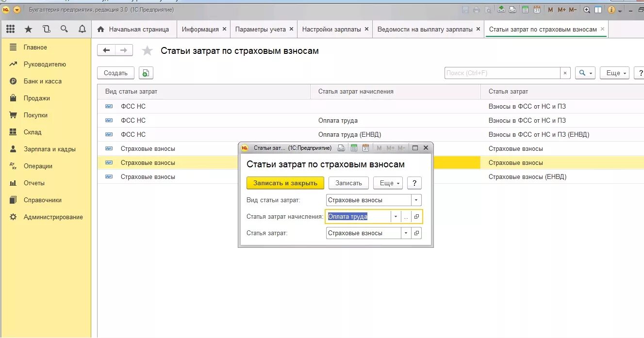Open the Еще menu in list toolbar

tap(614, 73)
